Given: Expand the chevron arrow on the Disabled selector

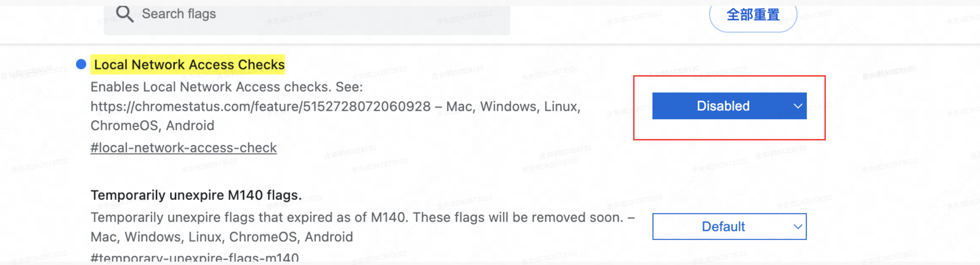Looking at the screenshot, I should (x=798, y=106).
